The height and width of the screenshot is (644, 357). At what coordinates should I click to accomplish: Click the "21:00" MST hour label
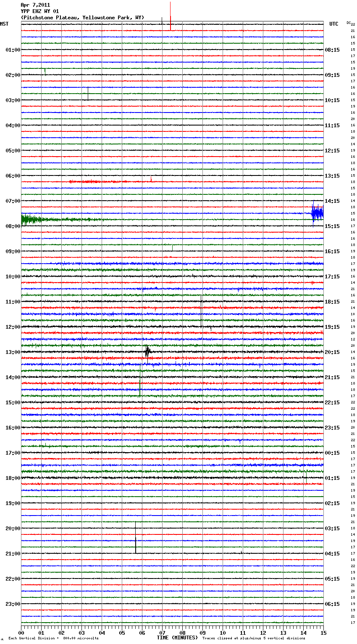[13, 554]
